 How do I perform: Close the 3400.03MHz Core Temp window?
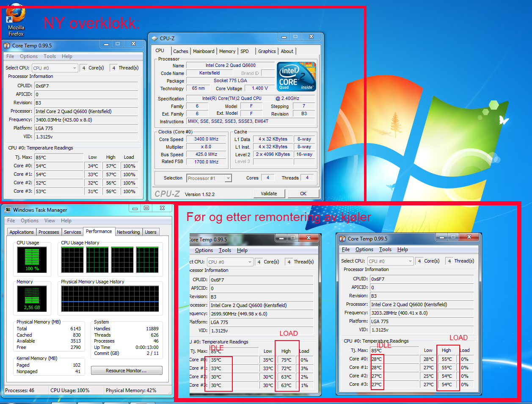[133, 44]
